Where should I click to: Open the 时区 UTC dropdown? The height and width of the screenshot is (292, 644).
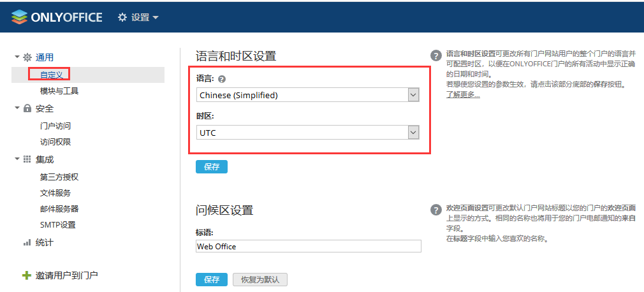pos(308,132)
